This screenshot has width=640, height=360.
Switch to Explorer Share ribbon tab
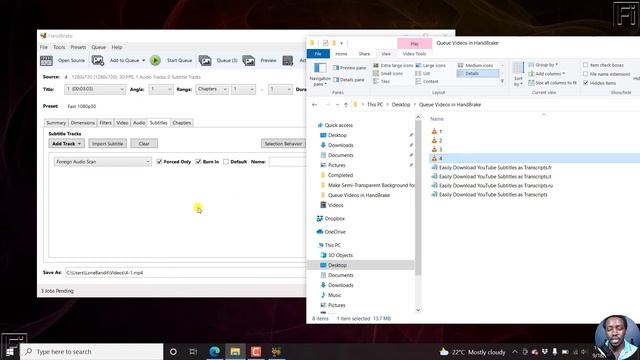pos(364,54)
